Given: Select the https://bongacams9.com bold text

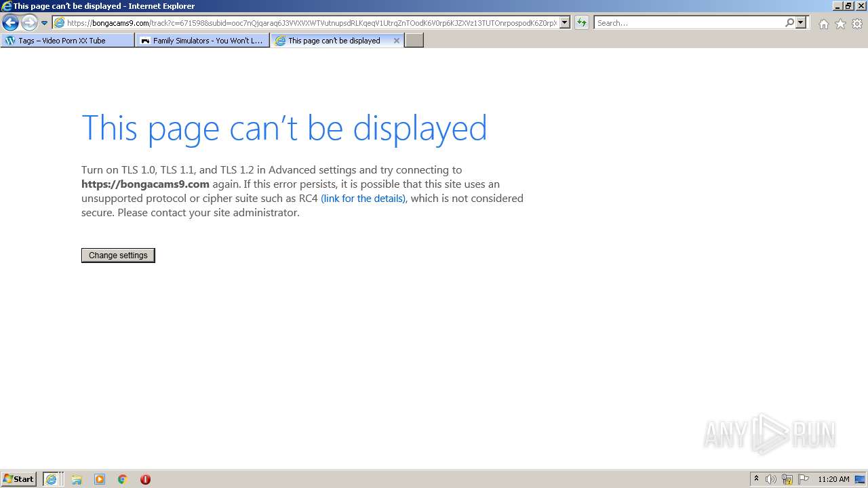Looking at the screenshot, I should (145, 184).
